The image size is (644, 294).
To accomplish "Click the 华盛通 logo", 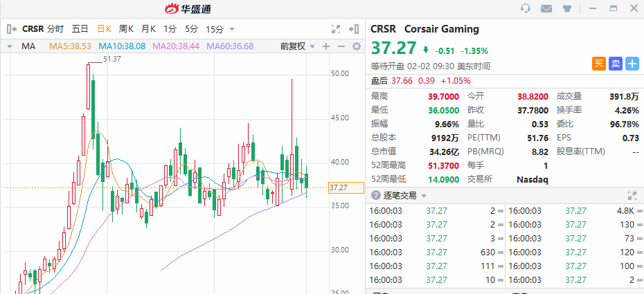I will [188, 8].
